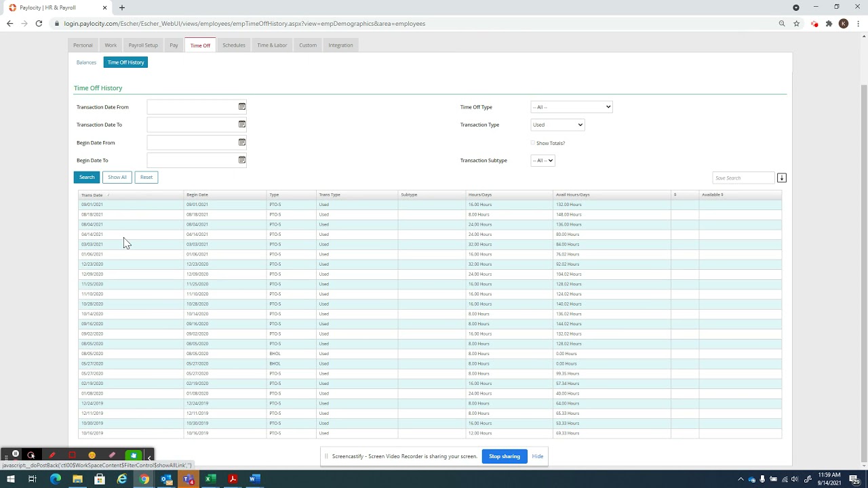Click green Screencastify extension button
Screen dimensions: 868x488
pos(134,455)
